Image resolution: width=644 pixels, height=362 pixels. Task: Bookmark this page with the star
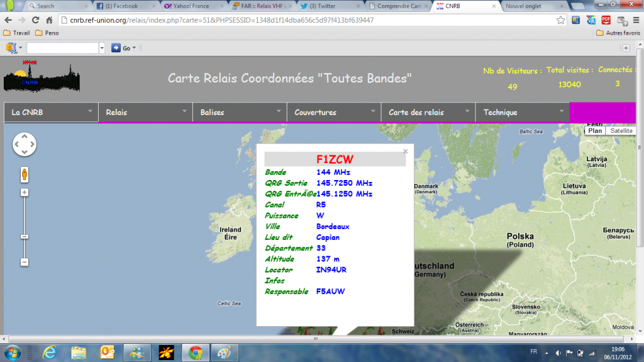coord(560,20)
